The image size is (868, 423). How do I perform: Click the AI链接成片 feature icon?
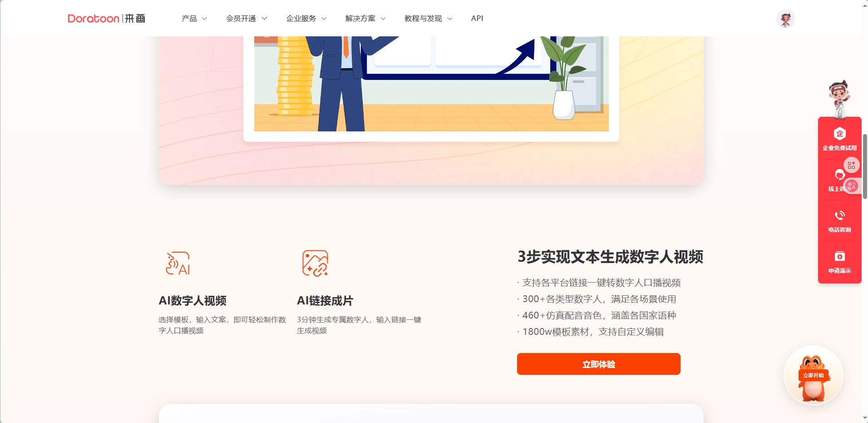tap(315, 263)
